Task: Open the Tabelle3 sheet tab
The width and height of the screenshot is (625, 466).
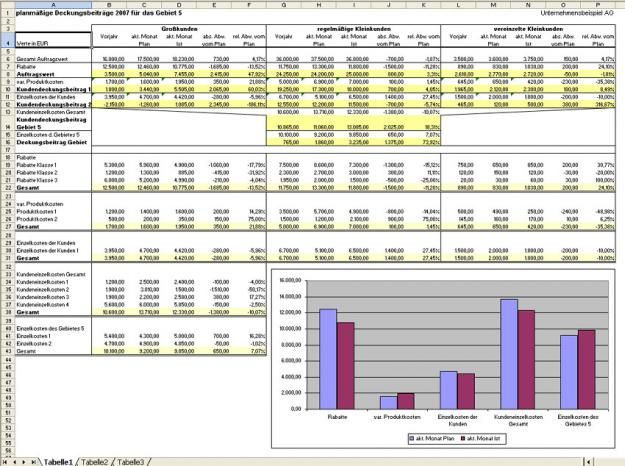Action: pos(131,462)
